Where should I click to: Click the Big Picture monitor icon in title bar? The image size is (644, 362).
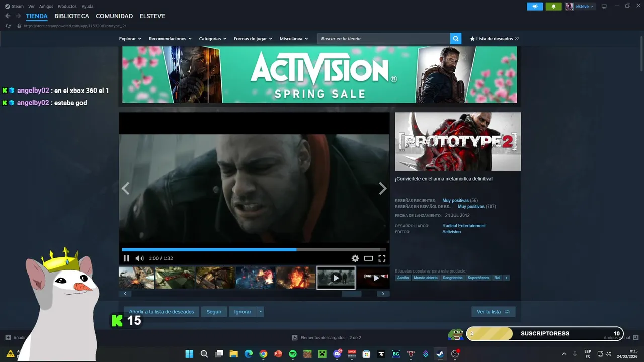point(604,6)
